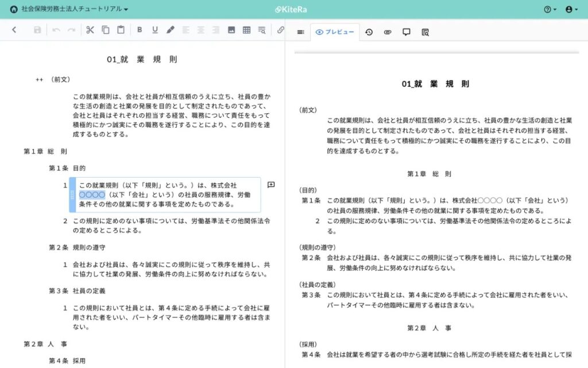The width and height of the screenshot is (588, 368).
Task: Undo the last edit
Action: pos(56,30)
